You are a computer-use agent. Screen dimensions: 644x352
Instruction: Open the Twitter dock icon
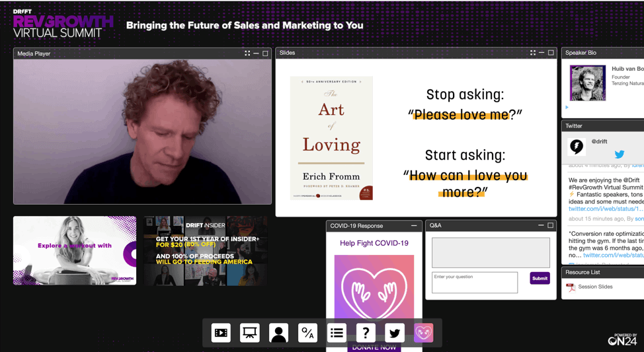[395, 334]
